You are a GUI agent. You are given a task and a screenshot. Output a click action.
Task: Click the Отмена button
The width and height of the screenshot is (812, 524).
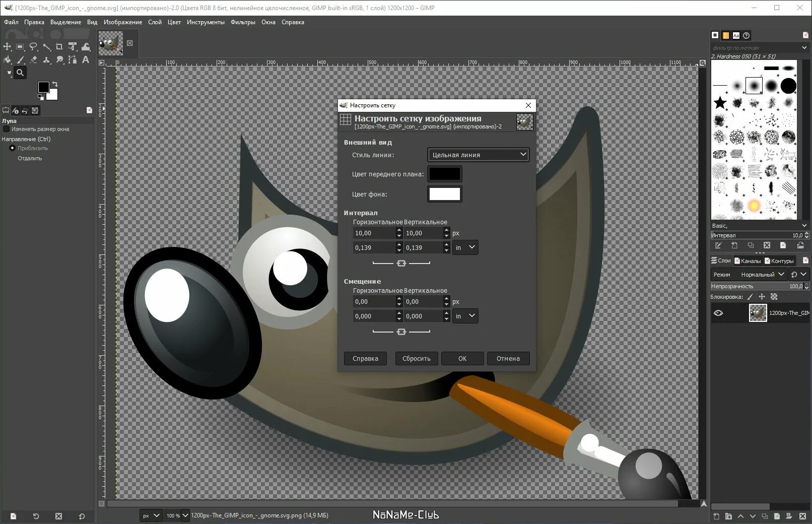pos(508,358)
